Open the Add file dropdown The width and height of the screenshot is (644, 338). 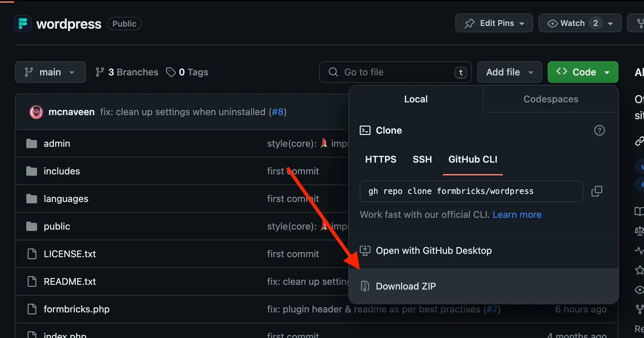[x=510, y=72]
